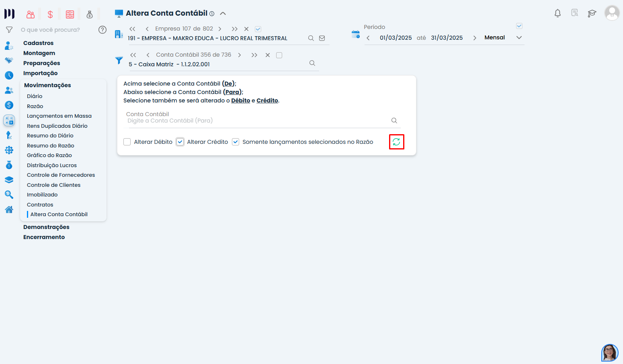Clear the Conta Contábil selection
The height and width of the screenshot is (364, 623).
coord(268,55)
